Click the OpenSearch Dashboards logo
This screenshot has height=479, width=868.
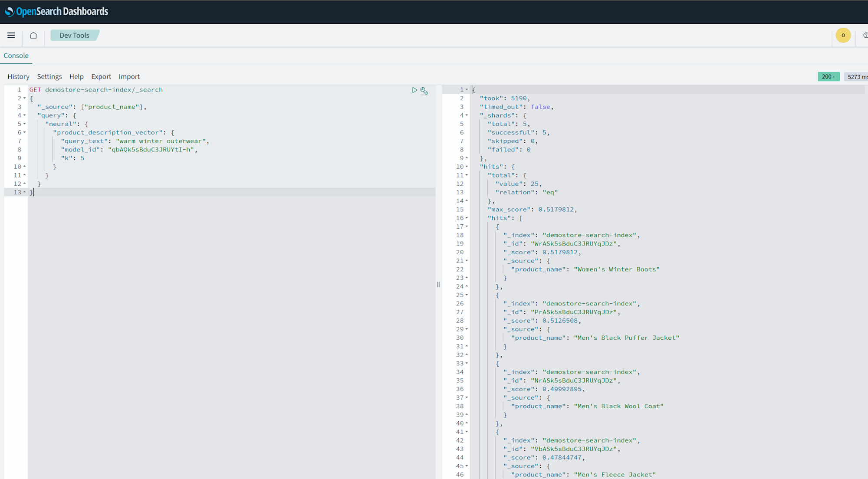tap(56, 12)
